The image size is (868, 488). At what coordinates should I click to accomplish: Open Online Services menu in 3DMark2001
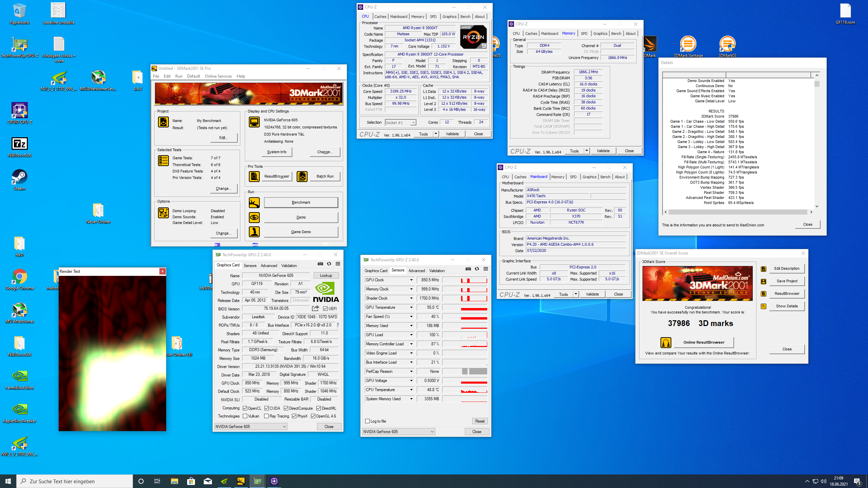[218, 76]
